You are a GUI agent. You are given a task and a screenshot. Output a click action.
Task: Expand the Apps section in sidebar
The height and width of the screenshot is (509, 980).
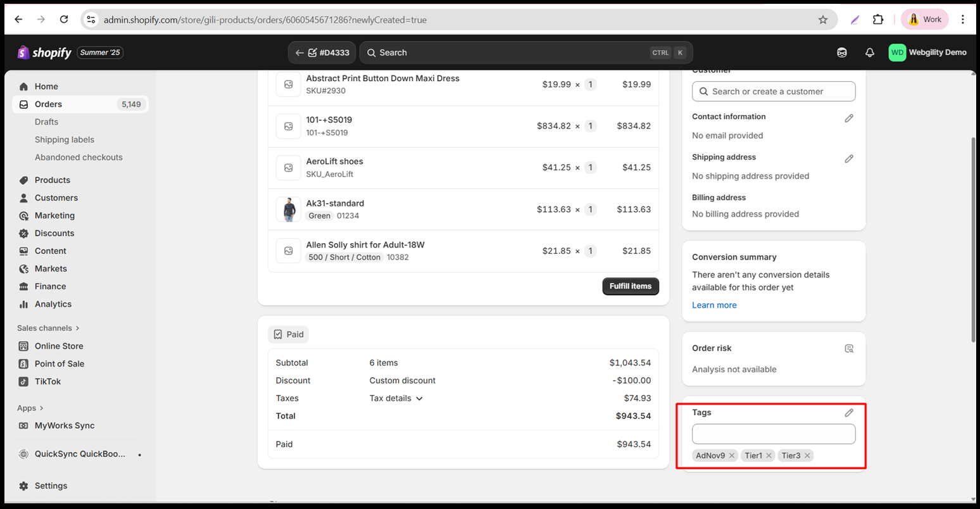30,408
